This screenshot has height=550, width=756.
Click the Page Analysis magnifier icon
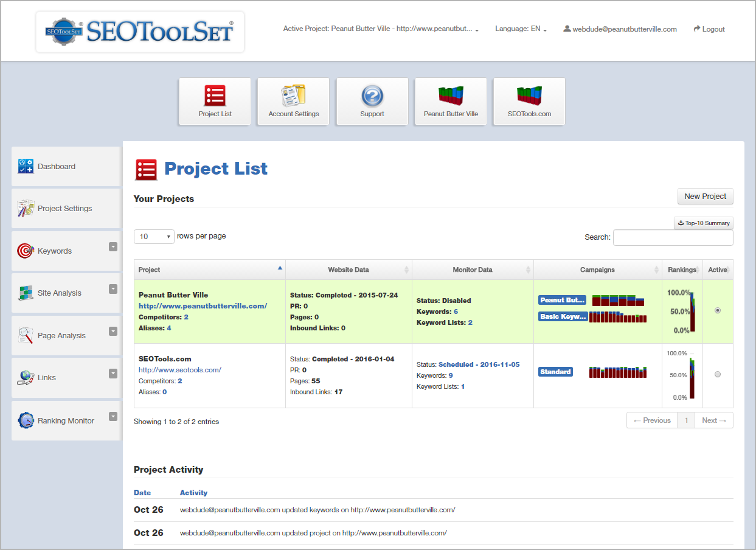(26, 335)
